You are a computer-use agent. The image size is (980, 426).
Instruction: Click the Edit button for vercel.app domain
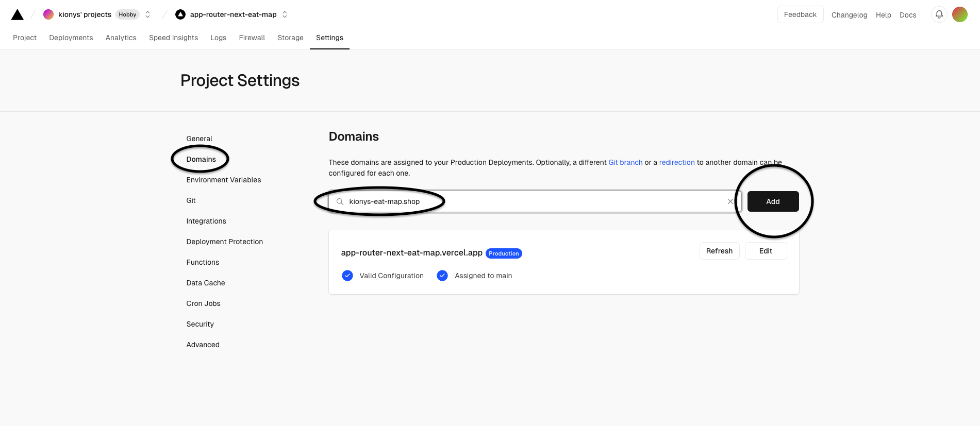[x=766, y=251]
